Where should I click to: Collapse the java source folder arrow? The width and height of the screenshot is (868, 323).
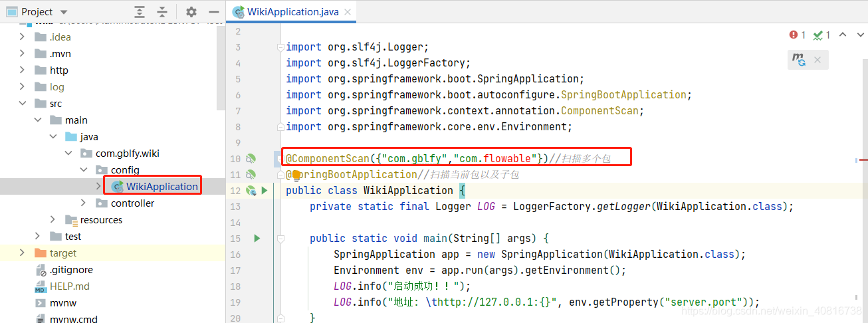coord(53,137)
